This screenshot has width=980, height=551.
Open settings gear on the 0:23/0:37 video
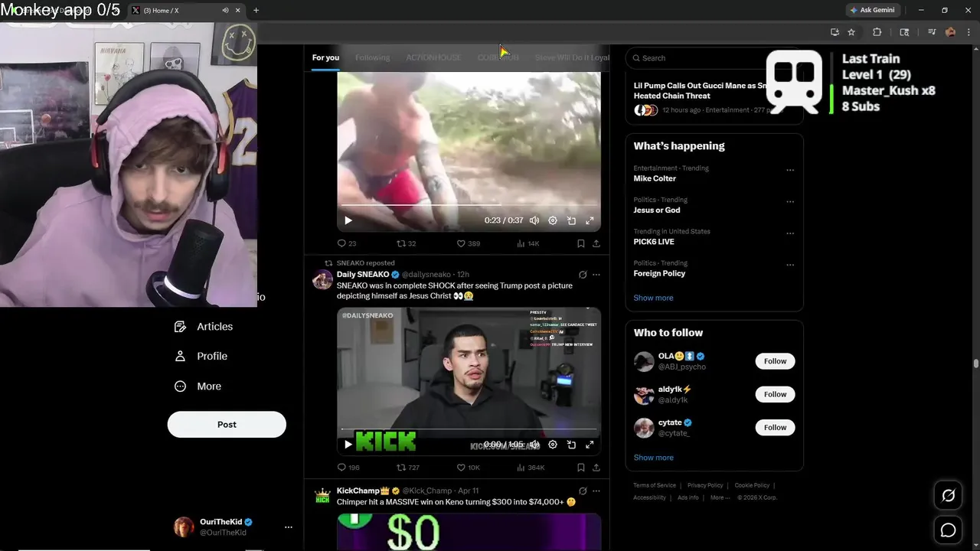[553, 220]
